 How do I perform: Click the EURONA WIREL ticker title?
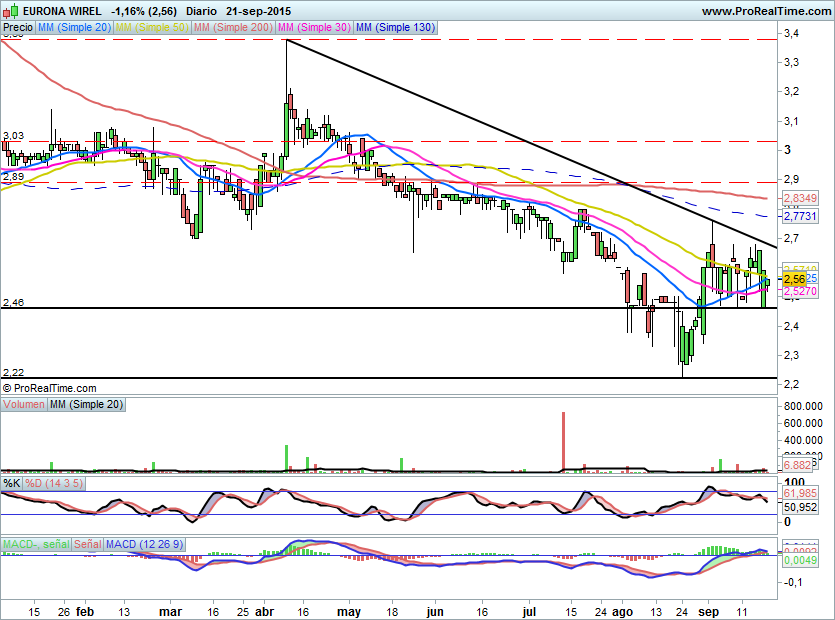click(61, 11)
